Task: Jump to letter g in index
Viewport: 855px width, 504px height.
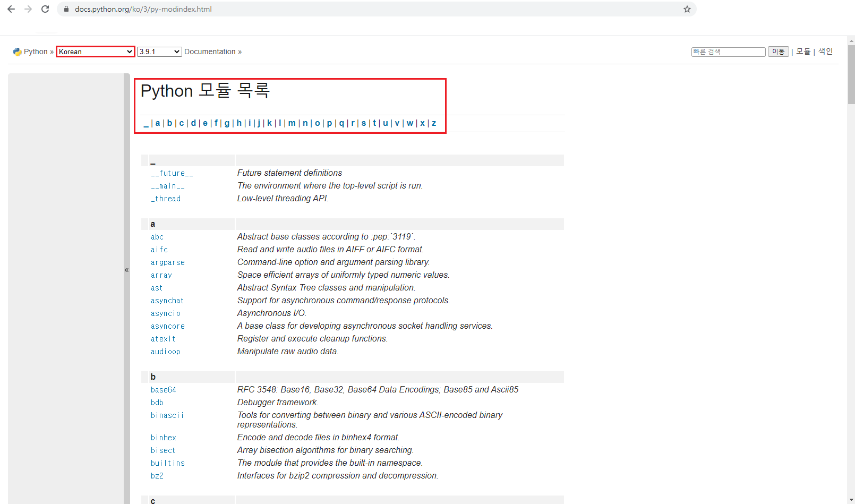Action: tap(227, 123)
